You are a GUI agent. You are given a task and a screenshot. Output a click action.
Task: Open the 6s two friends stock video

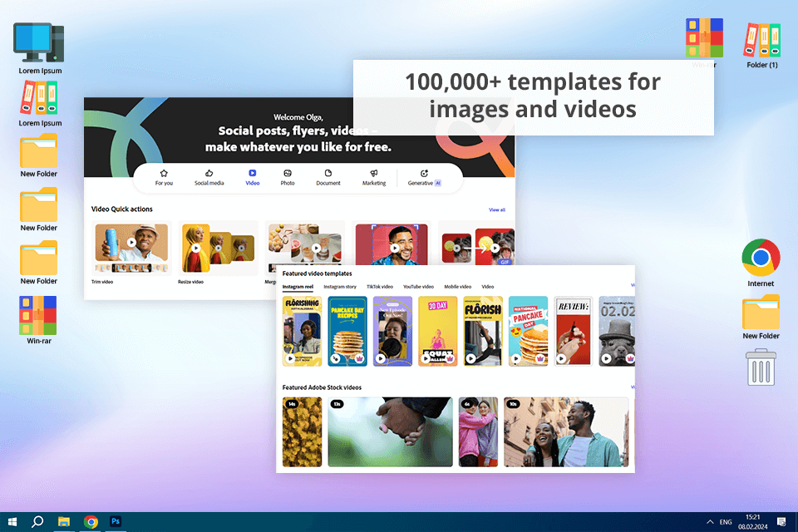point(479,431)
